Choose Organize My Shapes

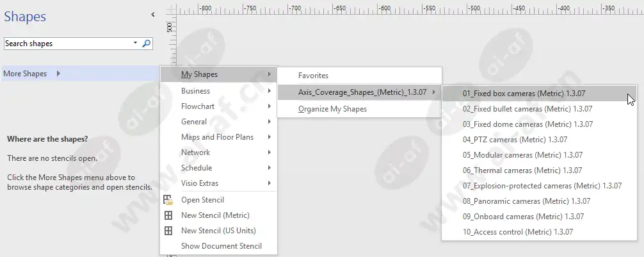tap(359, 109)
